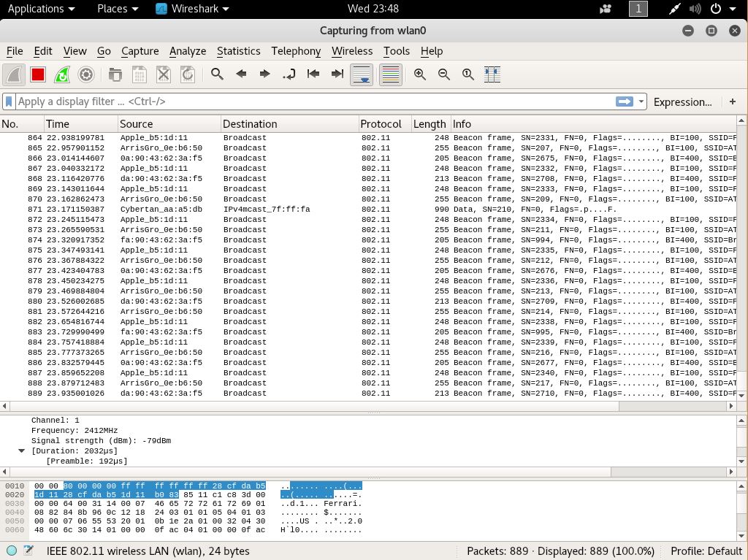
Task: Go to the first packet
Action: pyautogui.click(x=313, y=74)
